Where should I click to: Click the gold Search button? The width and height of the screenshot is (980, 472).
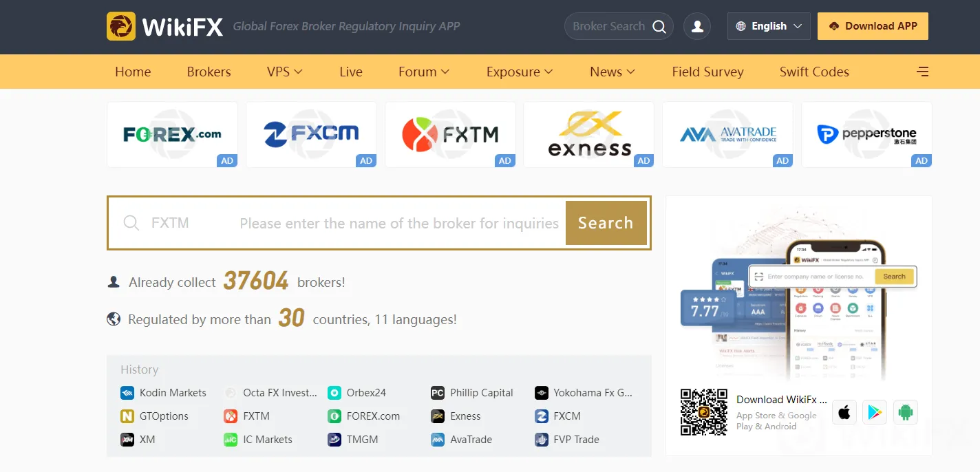click(606, 223)
